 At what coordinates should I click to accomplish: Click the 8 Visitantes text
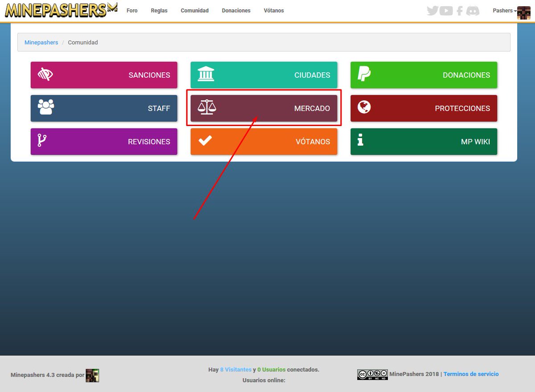pos(236,370)
